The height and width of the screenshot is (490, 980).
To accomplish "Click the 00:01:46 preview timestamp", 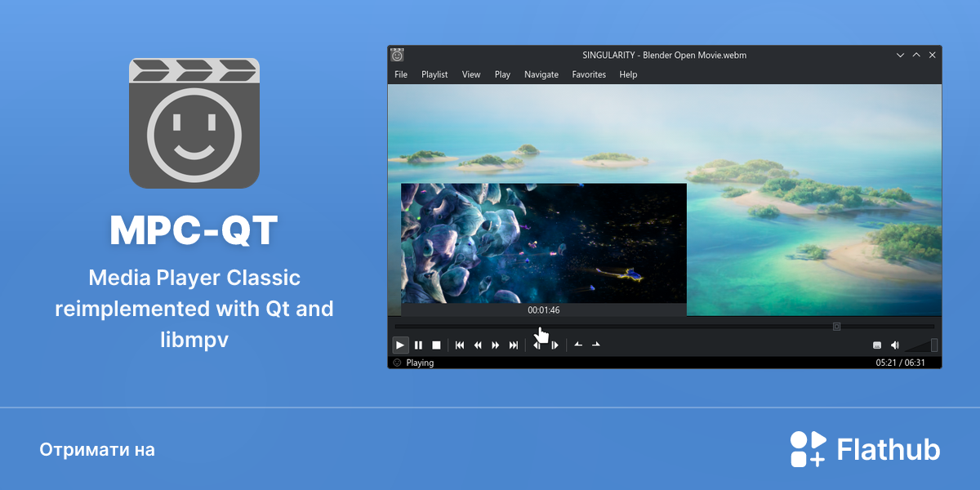I will point(544,310).
